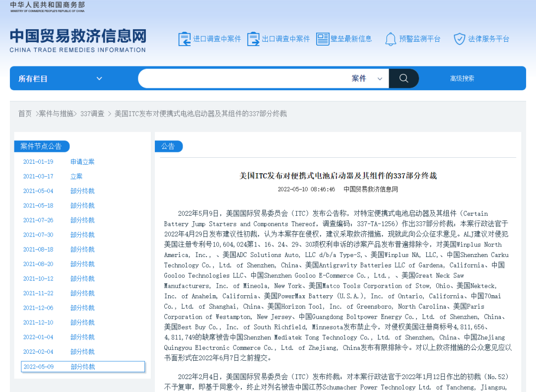Select the 案件节点公告 tab
Viewport: 536px width, 392px height.
click(x=41, y=146)
